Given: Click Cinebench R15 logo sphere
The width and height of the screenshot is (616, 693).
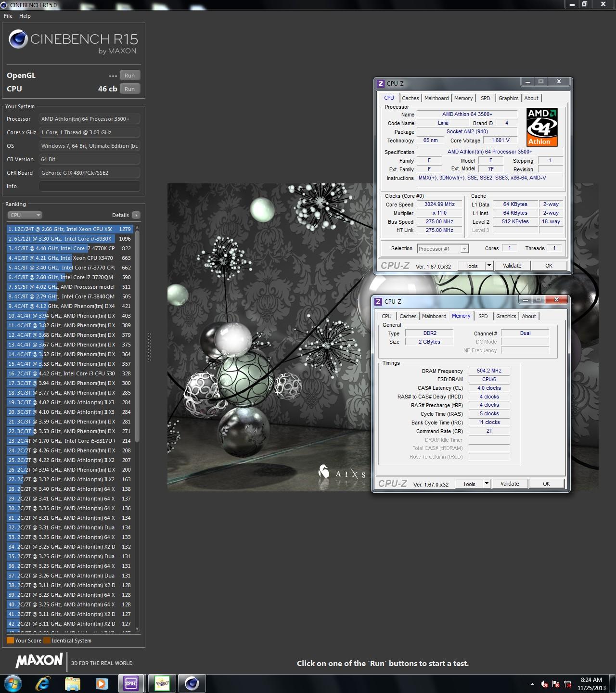Looking at the screenshot, I should pyautogui.click(x=18, y=39).
